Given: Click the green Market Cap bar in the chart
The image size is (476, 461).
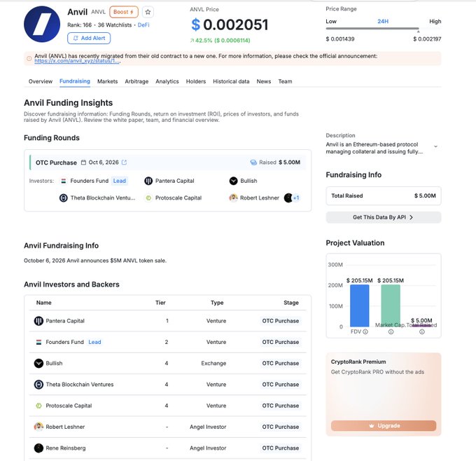Looking at the screenshot, I should tap(391, 305).
